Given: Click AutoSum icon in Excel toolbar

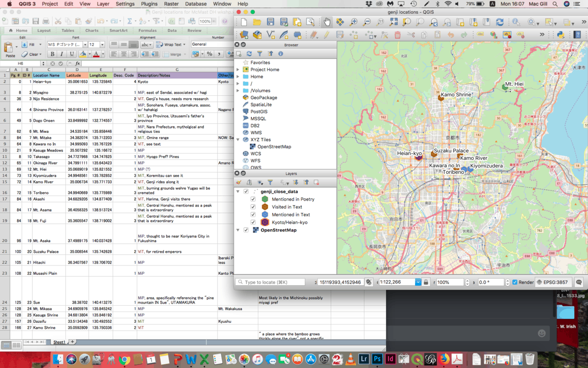Looking at the screenshot, I should [130, 21].
